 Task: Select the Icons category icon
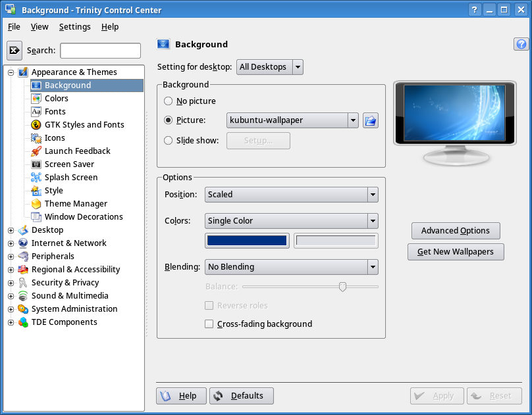coord(38,137)
